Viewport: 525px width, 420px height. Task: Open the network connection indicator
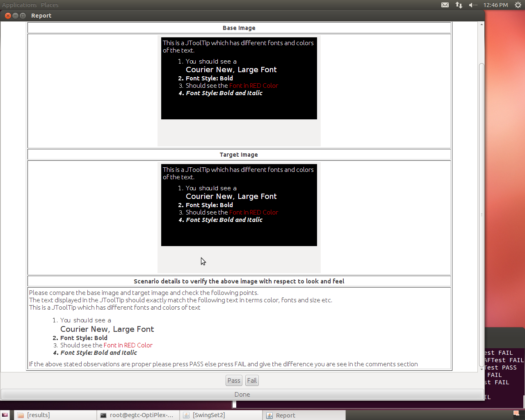pos(459,5)
